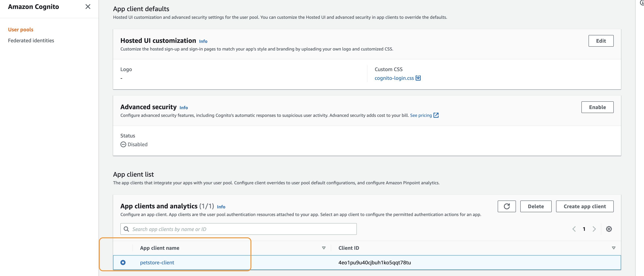Screen dimensions: 644x276
Task: Click external link icon beside See pricing
Action: pos(436,115)
